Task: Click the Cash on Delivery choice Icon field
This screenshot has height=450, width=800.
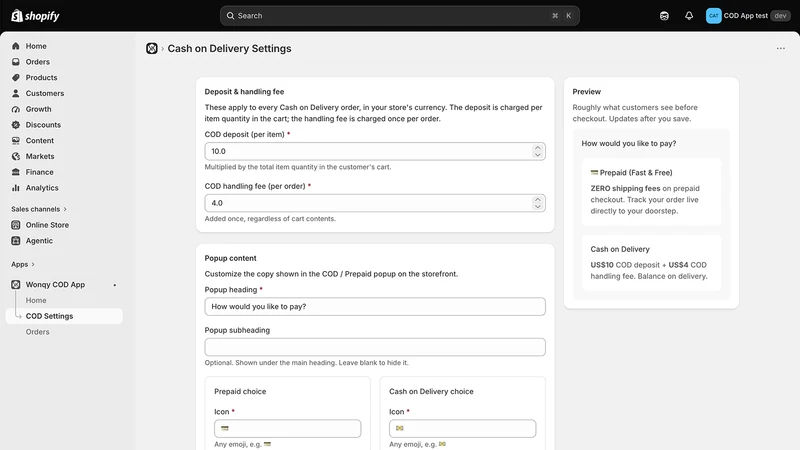Action: click(462, 429)
